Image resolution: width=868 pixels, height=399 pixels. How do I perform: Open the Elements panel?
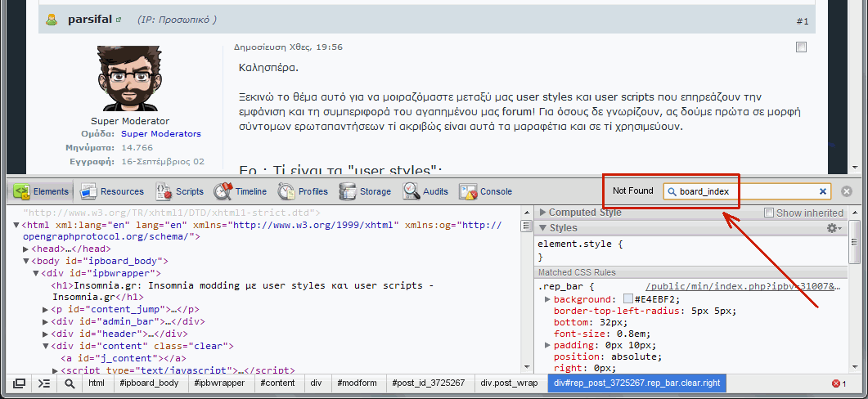[42, 191]
